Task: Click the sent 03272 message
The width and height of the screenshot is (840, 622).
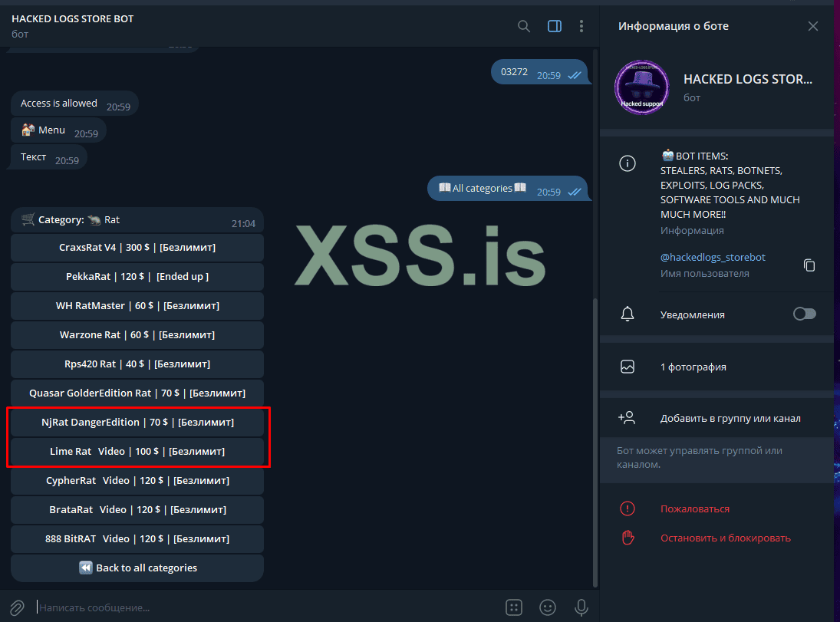Action: click(x=539, y=72)
